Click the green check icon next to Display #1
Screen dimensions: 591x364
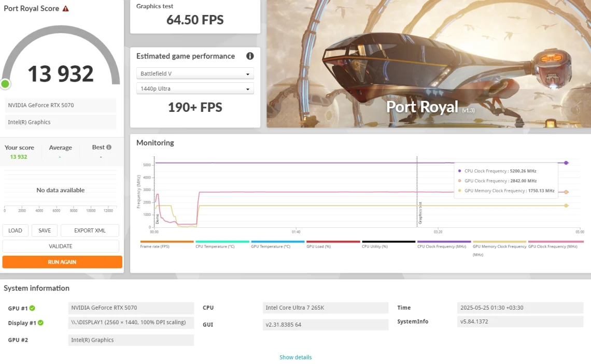[x=41, y=323]
